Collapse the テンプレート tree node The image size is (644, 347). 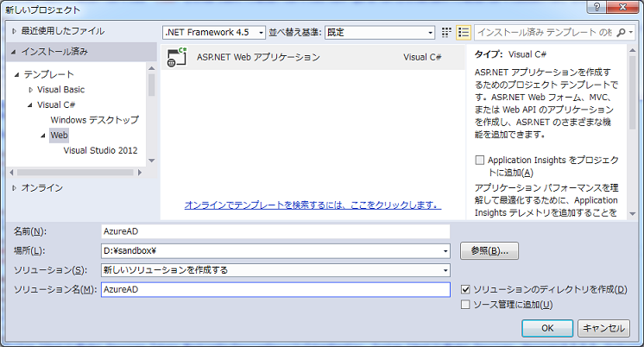(x=17, y=75)
